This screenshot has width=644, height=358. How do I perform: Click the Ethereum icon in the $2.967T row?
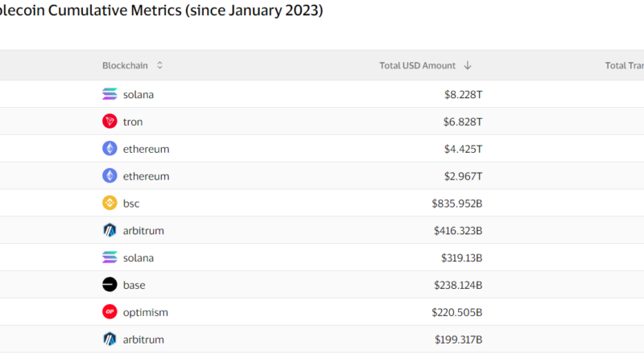point(109,175)
